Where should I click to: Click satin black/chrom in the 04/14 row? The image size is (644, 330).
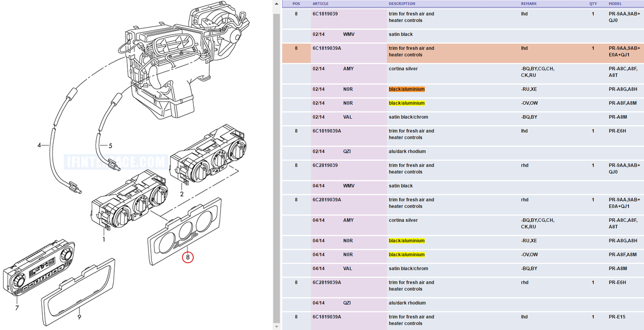[x=409, y=268]
